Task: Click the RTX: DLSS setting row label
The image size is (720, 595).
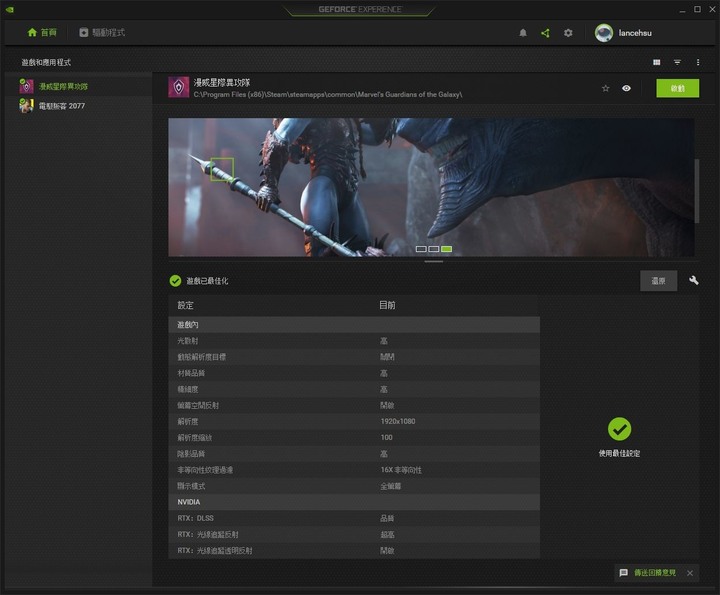Action: click(x=196, y=518)
